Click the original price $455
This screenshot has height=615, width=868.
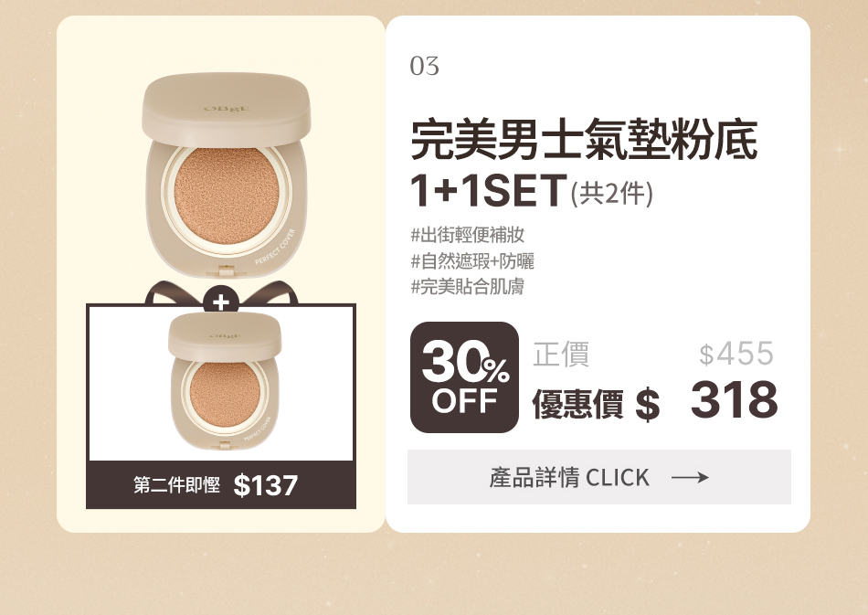[736, 354]
